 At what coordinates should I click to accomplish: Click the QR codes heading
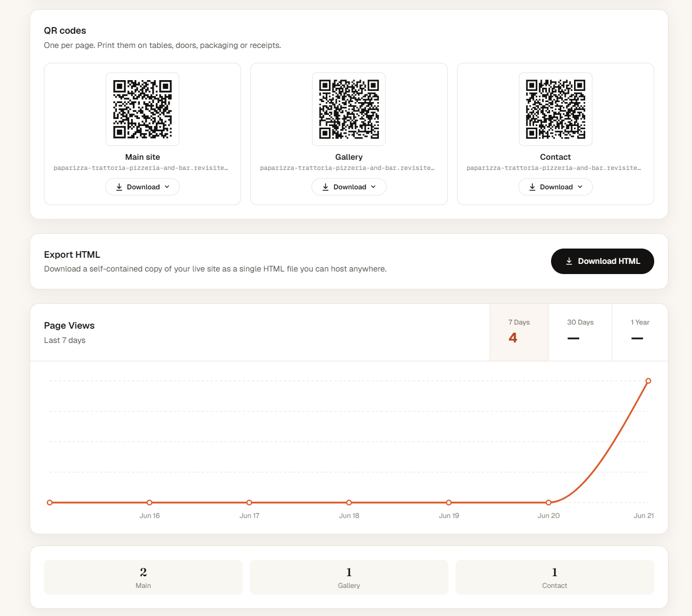pos(65,31)
